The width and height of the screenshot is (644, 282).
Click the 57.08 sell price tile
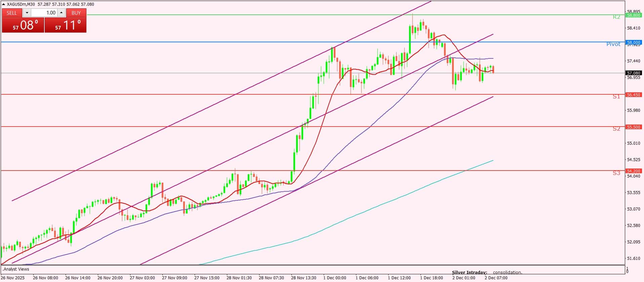[23, 25]
